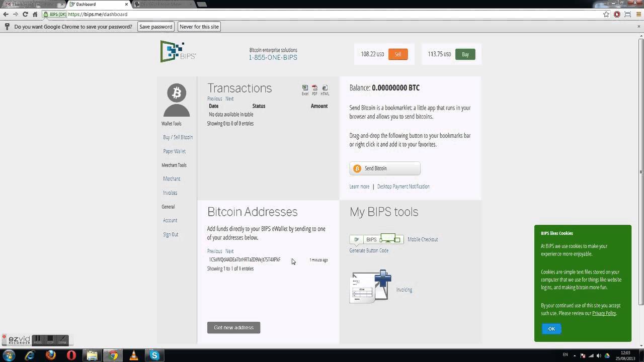Click the BIPS Mobile Checkout button image
The image size is (644, 362).
[377, 239]
